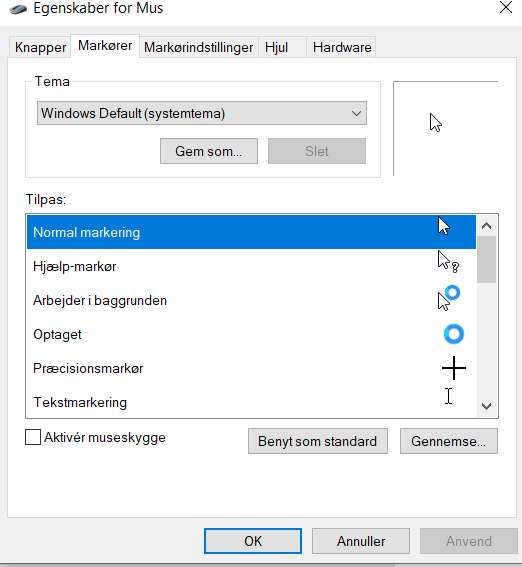The height and width of the screenshot is (567, 522).
Task: Click Benyt som standard button
Action: pos(318,441)
